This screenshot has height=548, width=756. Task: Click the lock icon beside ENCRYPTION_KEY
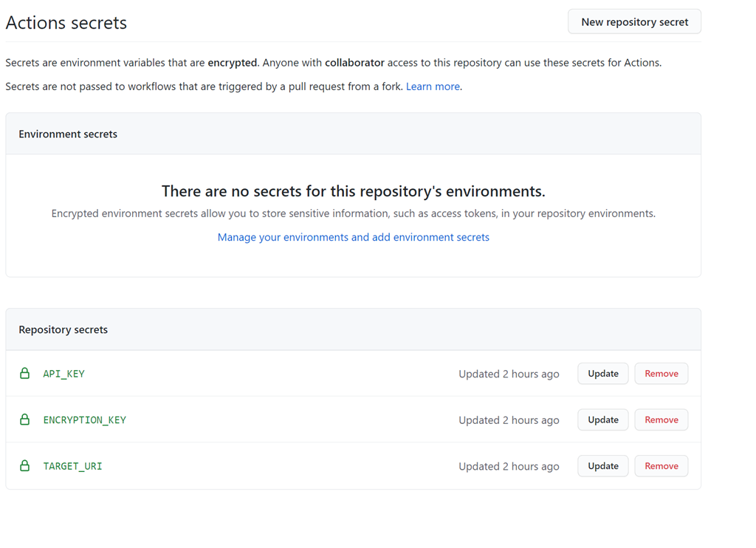coord(24,419)
